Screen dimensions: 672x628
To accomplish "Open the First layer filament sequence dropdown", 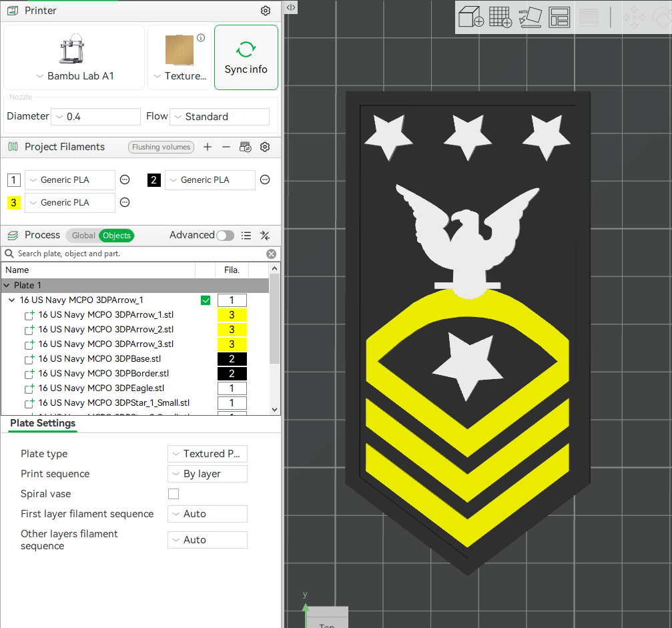I will click(x=207, y=514).
